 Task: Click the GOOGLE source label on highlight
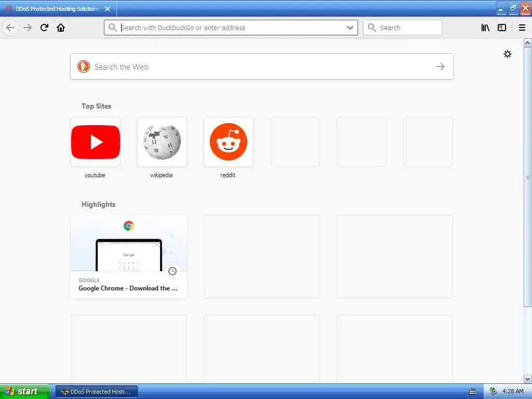89,280
